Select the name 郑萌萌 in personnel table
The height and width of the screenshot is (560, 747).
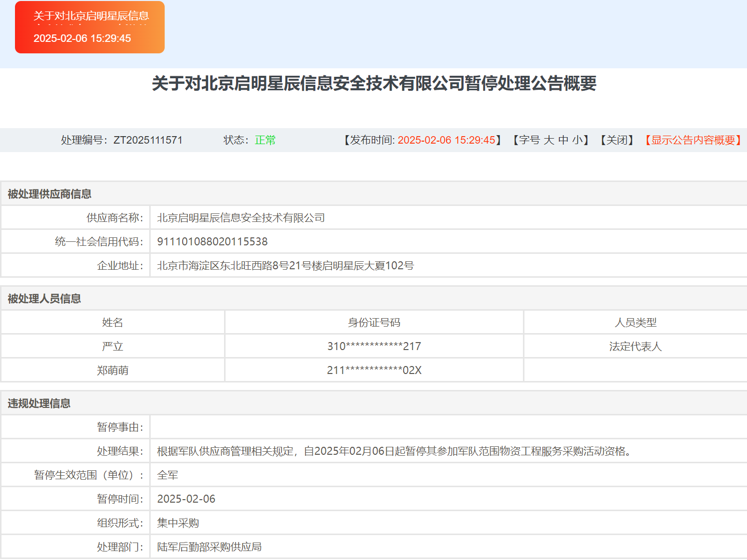pyautogui.click(x=113, y=371)
